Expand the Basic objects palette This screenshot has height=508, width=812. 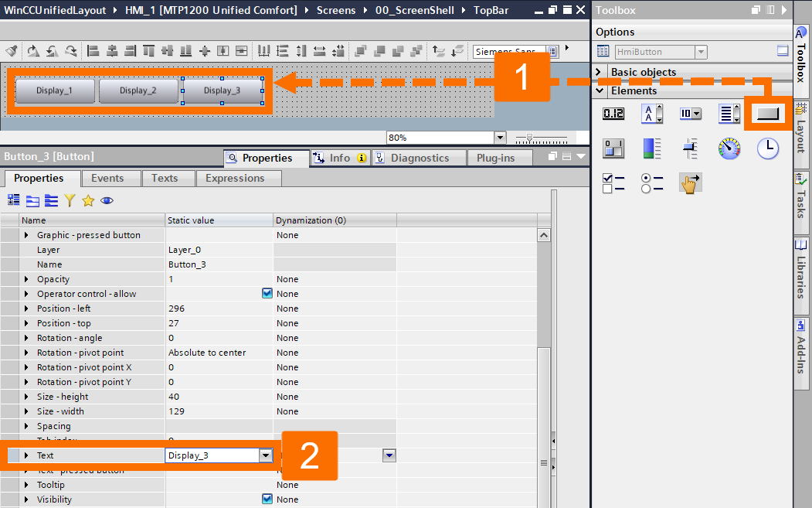(599, 72)
